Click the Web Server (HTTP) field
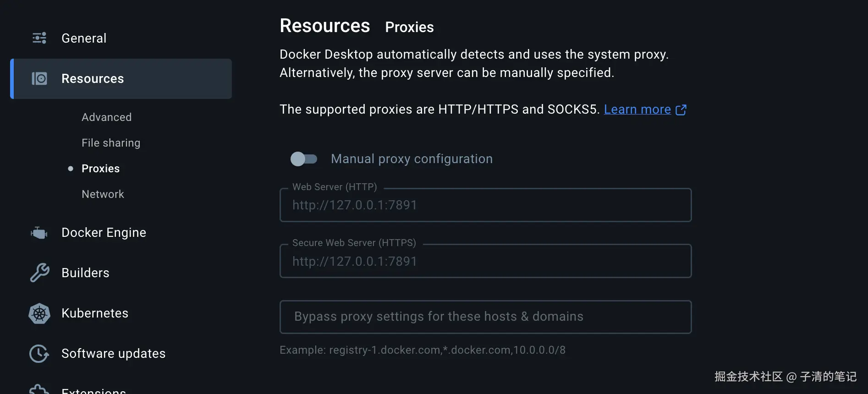The image size is (868, 394). 485,205
